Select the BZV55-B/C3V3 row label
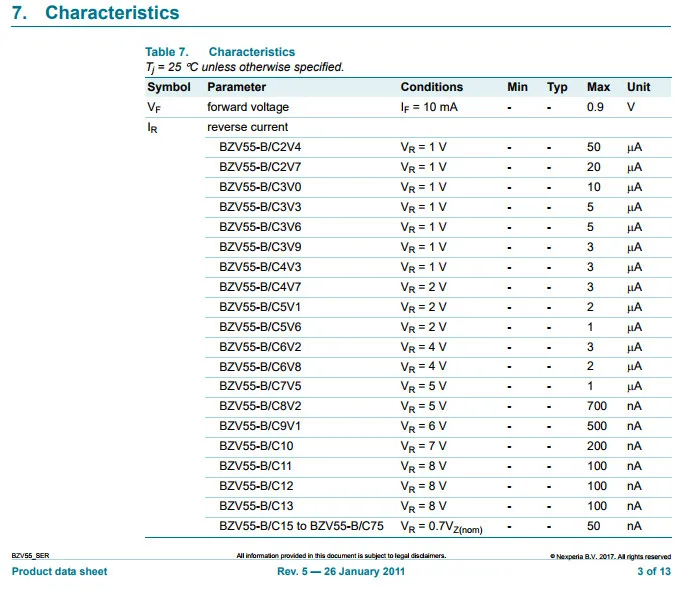The height and width of the screenshot is (589, 685). tap(260, 207)
